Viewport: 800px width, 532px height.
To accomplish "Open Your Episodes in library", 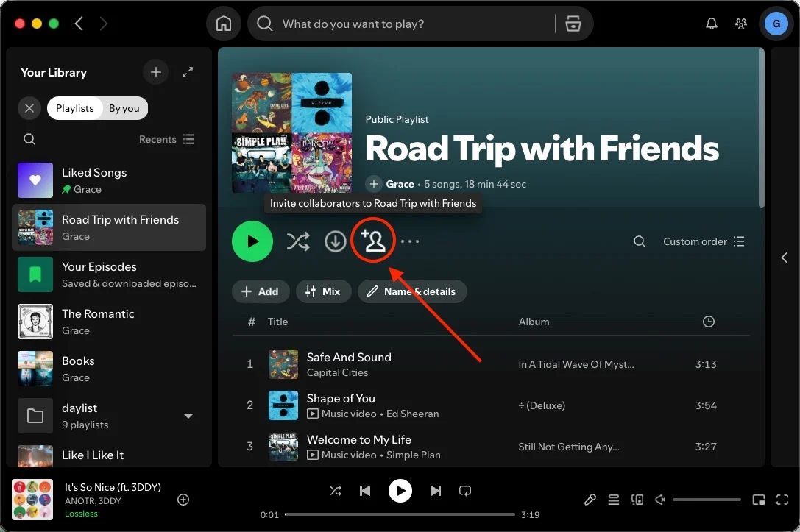I will coord(109,274).
